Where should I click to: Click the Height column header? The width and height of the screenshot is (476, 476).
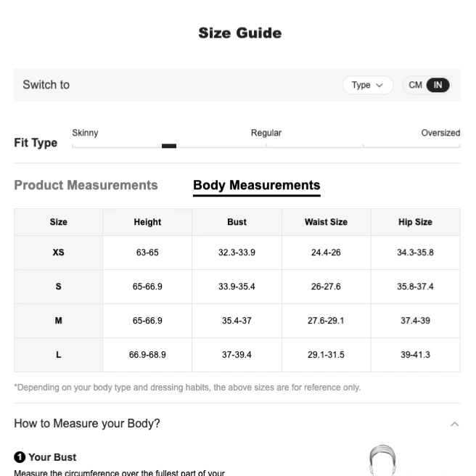(147, 222)
